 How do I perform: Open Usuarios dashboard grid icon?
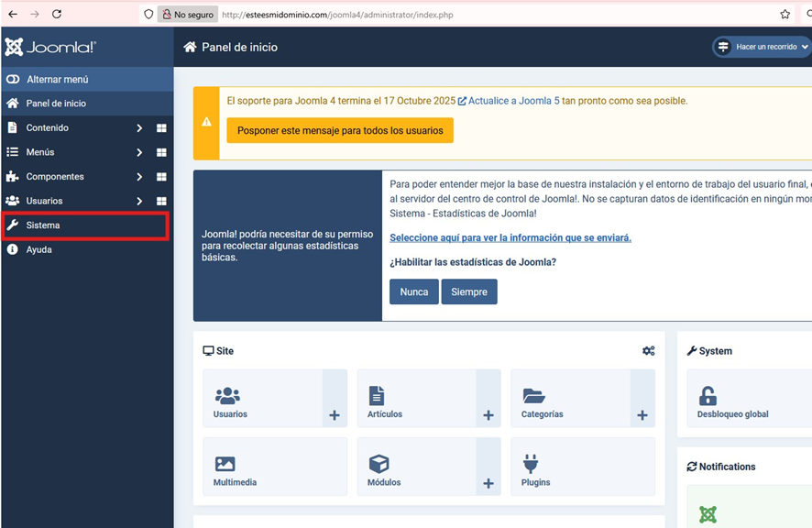161,201
